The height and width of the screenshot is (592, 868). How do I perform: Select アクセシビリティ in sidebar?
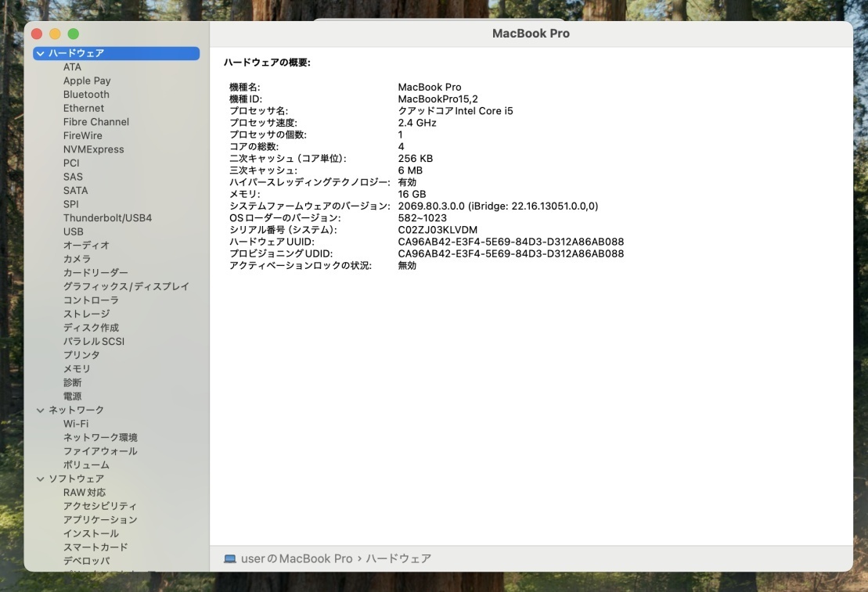click(99, 506)
